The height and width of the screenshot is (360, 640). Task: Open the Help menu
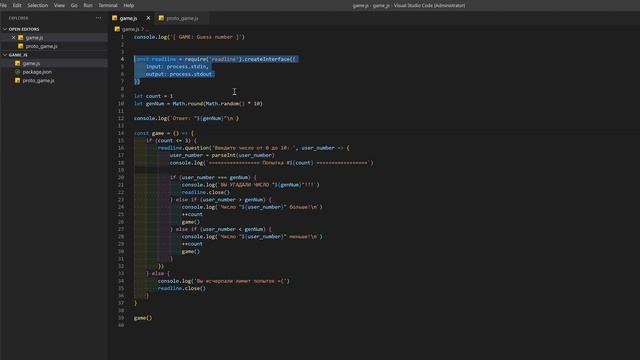click(129, 5)
